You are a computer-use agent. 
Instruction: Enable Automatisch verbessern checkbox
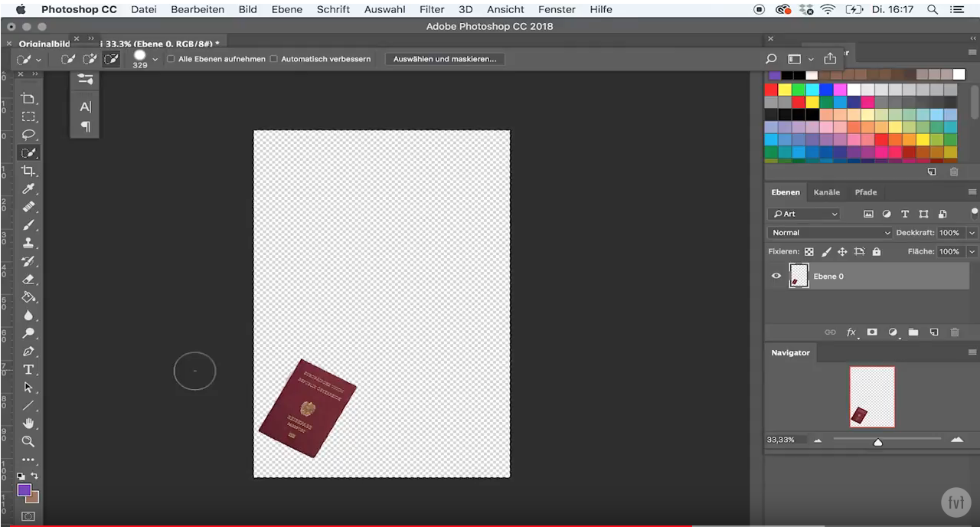tap(273, 59)
